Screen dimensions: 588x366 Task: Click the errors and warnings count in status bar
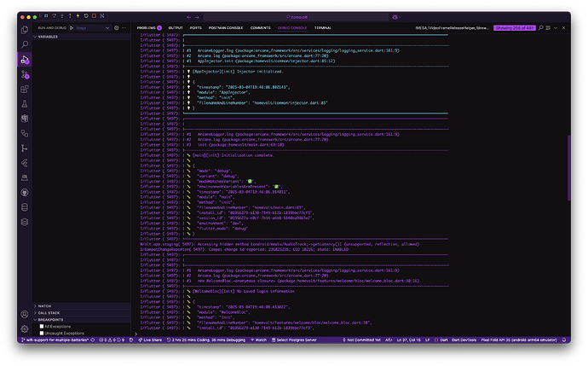[112, 340]
